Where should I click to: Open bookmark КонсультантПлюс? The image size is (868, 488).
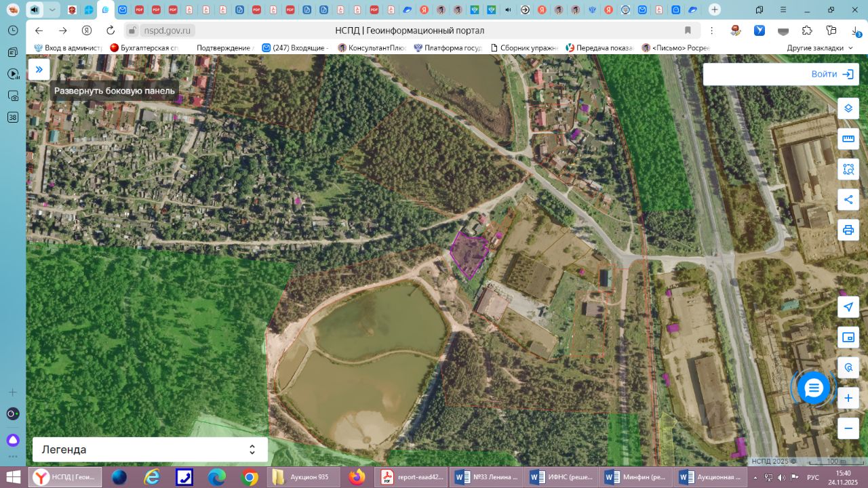pyautogui.click(x=372, y=48)
